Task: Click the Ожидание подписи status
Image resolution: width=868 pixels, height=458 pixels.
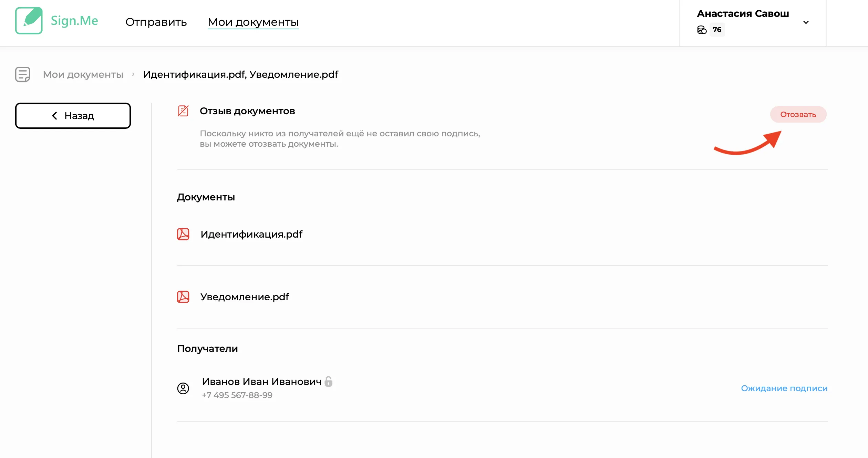Action: [784, 388]
